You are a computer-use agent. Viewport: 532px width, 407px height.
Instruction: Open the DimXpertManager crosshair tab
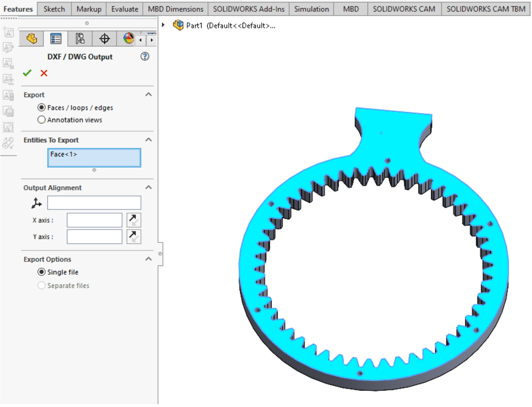click(104, 39)
